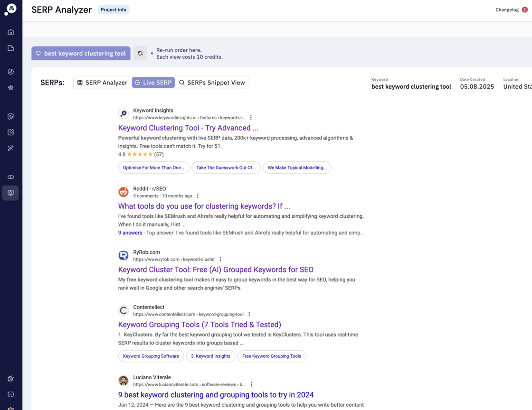Click the 'Each view costs 10 credits' note
The image size is (532, 410).
coord(190,57)
